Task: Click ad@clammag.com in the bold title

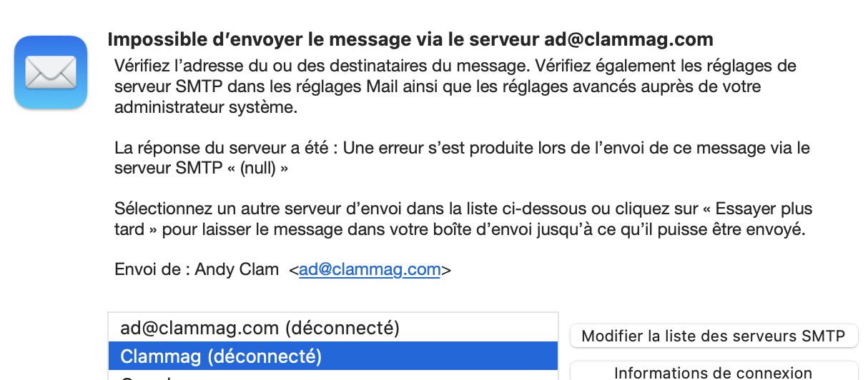Action: pyautogui.click(x=628, y=39)
